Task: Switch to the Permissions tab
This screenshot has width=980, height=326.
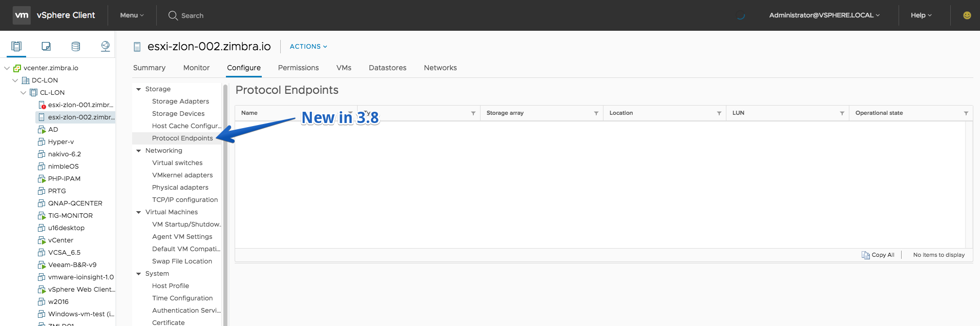Action: click(x=298, y=68)
